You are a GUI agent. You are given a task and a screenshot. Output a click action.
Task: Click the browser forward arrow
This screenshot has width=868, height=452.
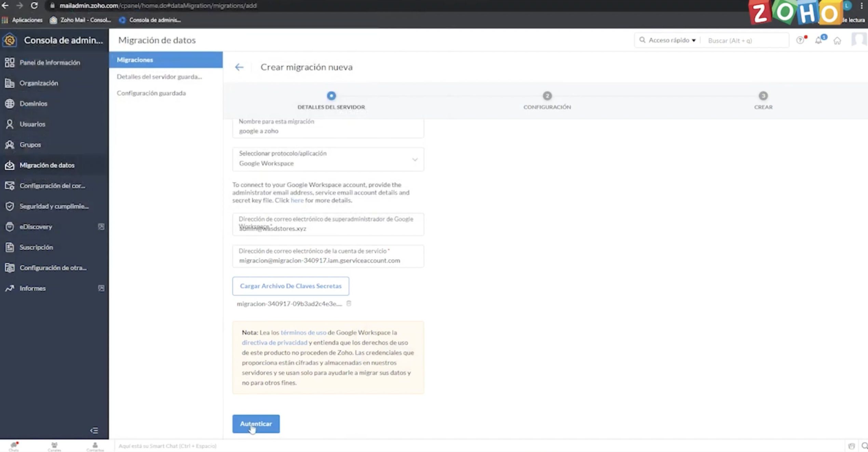click(x=19, y=5)
